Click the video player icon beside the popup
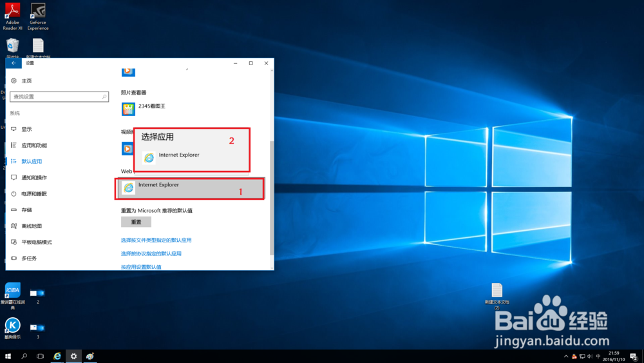644x363 pixels. 128,148
